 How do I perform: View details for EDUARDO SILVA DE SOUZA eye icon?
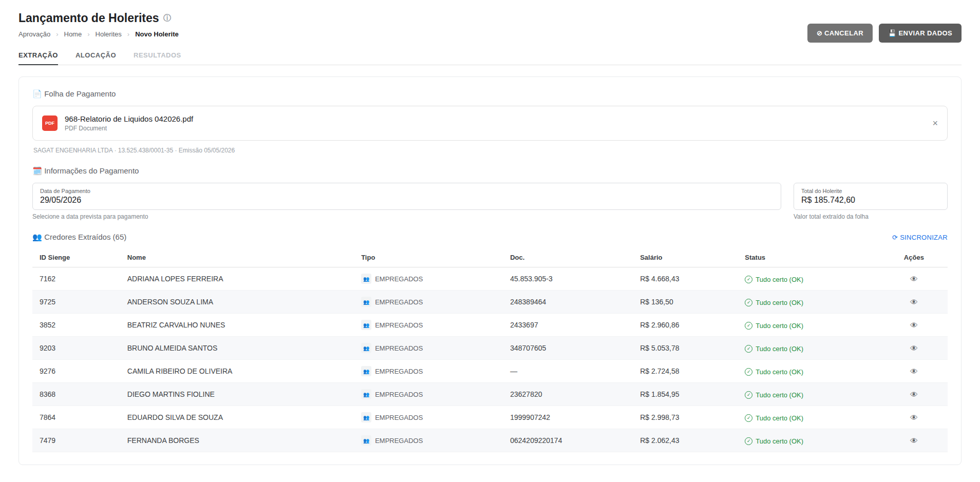(x=914, y=417)
